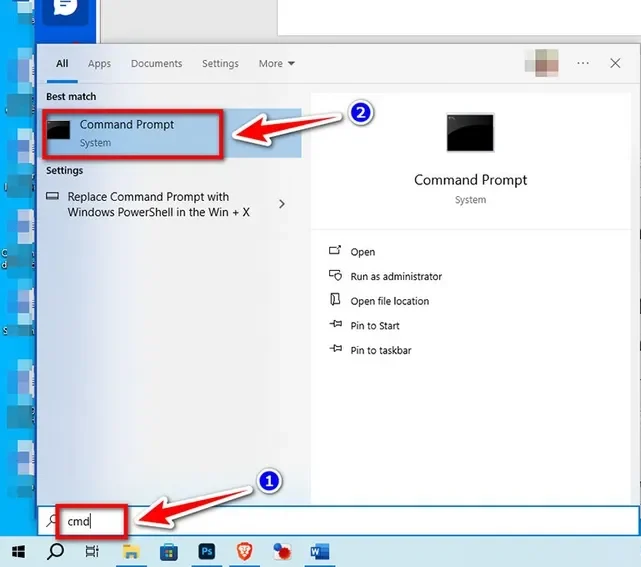The image size is (641, 567).
Task: Open Photoshop from the taskbar
Action: click(x=206, y=551)
